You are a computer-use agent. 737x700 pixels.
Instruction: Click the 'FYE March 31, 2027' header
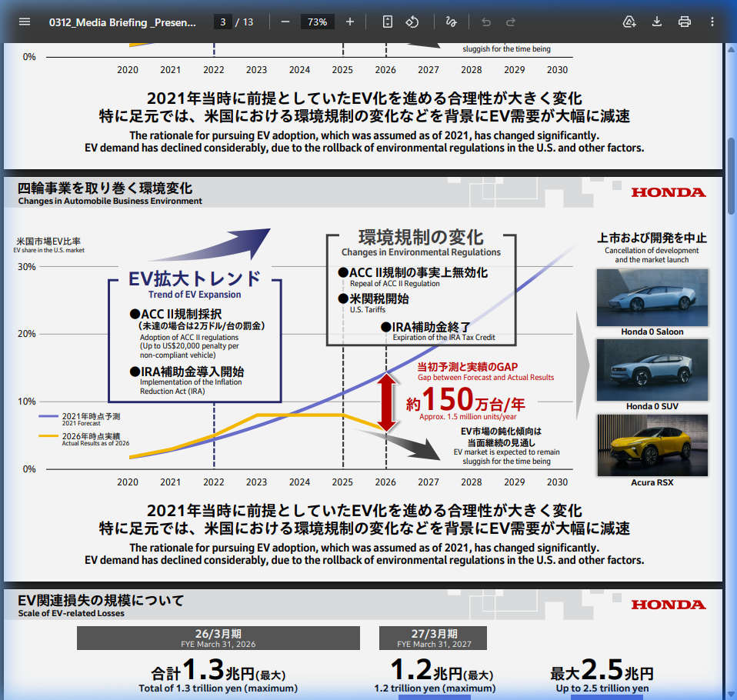coord(434,644)
